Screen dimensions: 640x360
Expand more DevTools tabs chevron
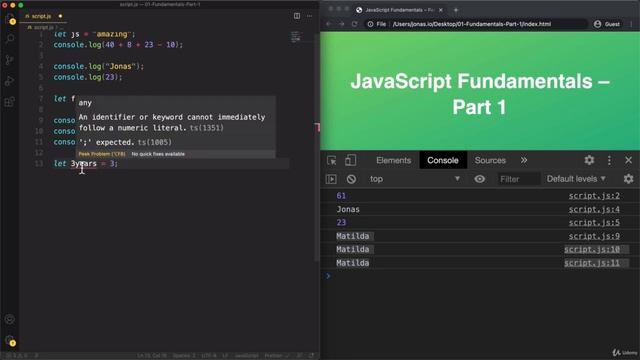pyautogui.click(x=524, y=160)
